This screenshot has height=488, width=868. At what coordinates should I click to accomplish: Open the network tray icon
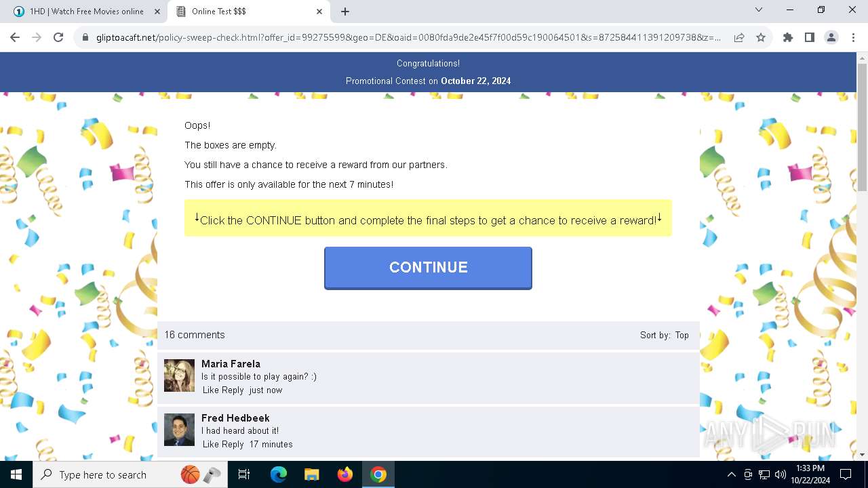click(764, 474)
